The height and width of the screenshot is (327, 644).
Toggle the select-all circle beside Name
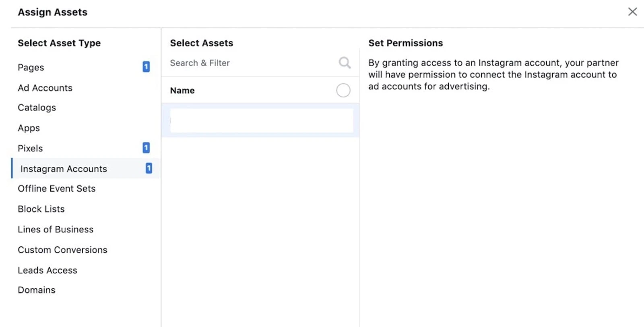click(343, 90)
